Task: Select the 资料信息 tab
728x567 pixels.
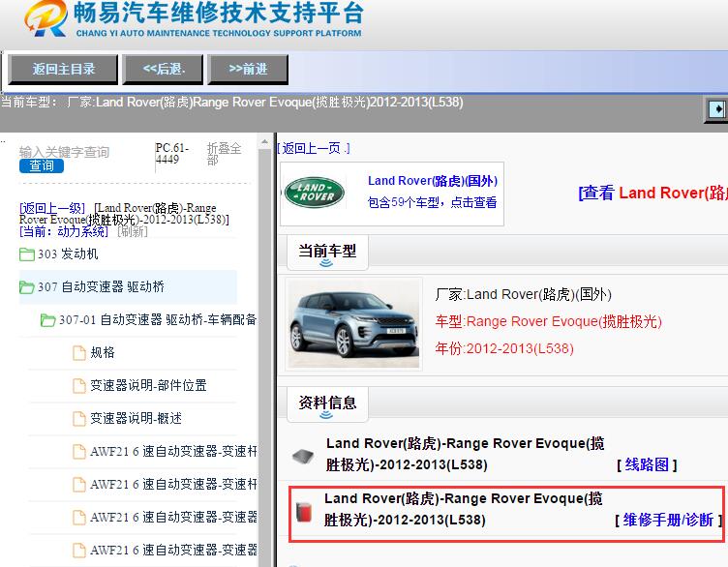Action: [x=327, y=404]
